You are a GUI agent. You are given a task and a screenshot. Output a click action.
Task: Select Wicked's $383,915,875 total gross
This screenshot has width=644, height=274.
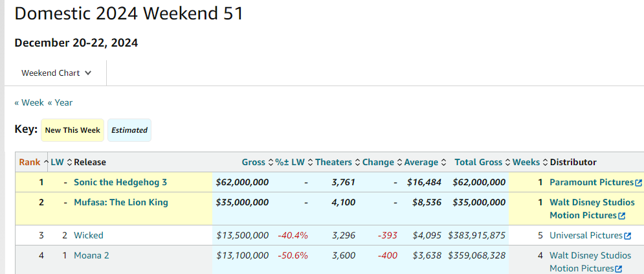(477, 235)
